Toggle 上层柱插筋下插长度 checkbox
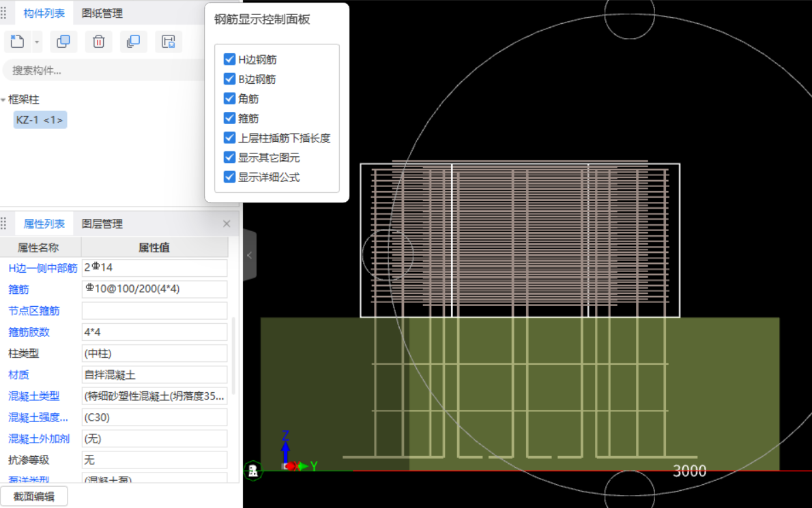The height and width of the screenshot is (508, 812). click(x=229, y=138)
